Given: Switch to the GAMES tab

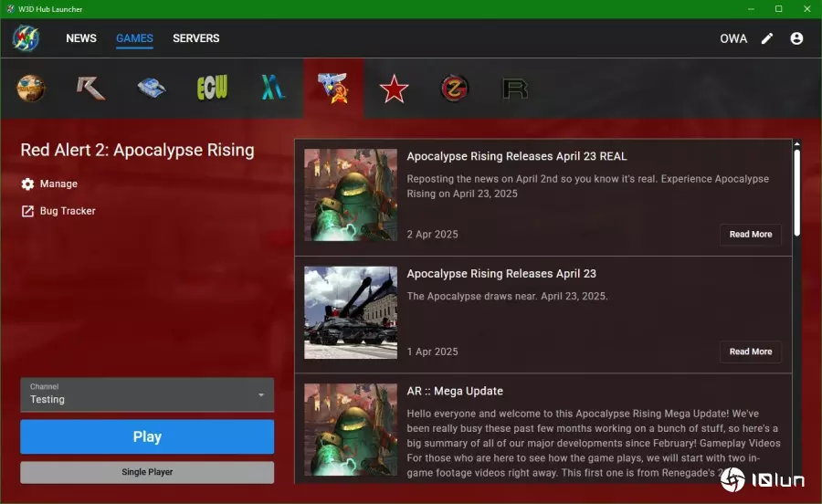Looking at the screenshot, I should click(135, 38).
